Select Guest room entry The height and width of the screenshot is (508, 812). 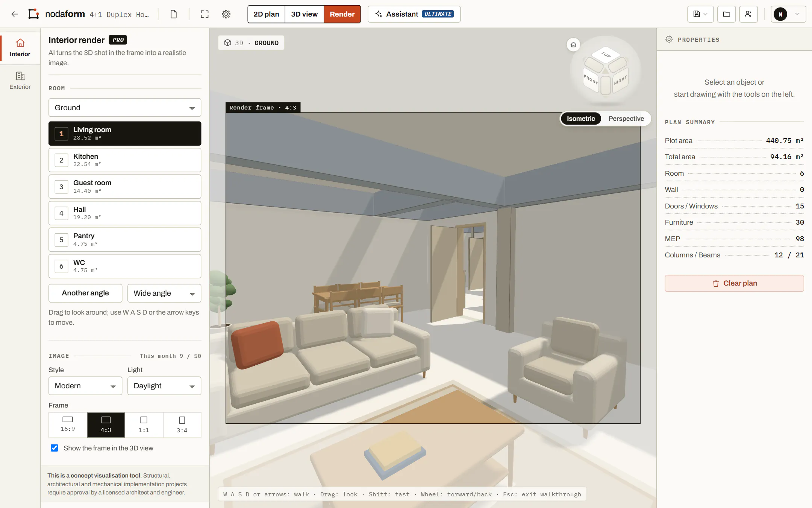[x=125, y=187]
